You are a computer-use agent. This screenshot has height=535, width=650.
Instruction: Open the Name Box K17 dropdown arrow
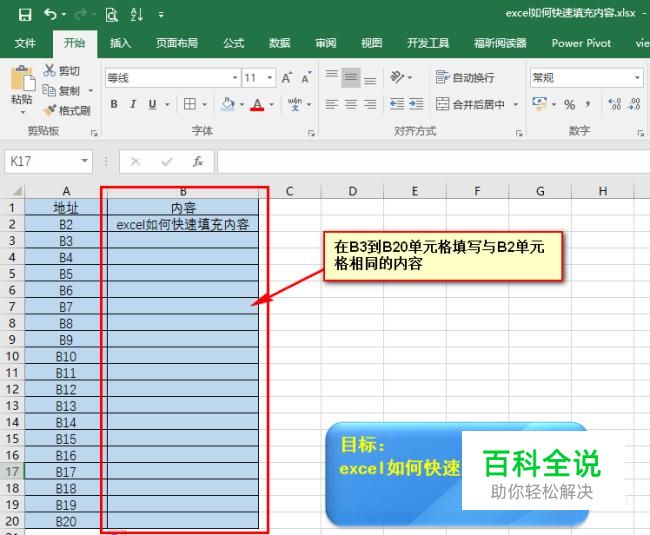tap(85, 161)
